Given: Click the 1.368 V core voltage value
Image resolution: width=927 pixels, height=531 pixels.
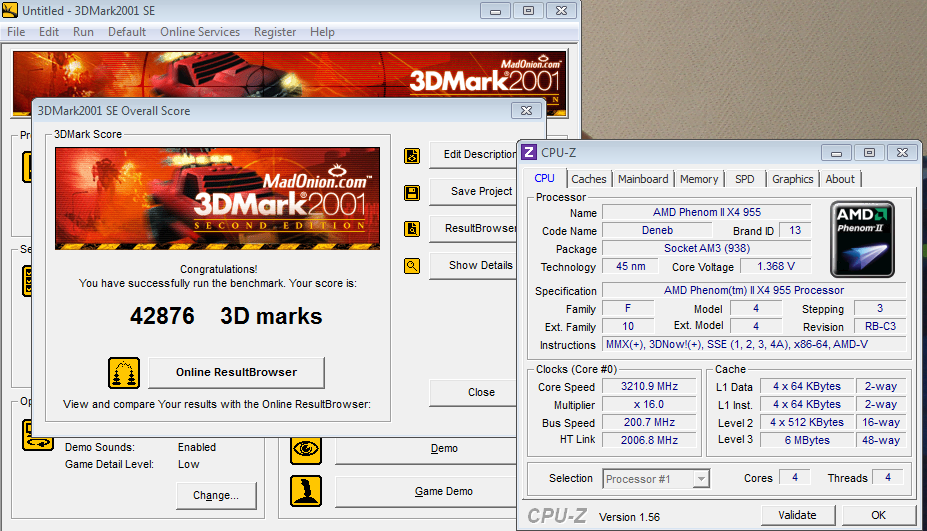Looking at the screenshot, I should pyautogui.click(x=776, y=267).
